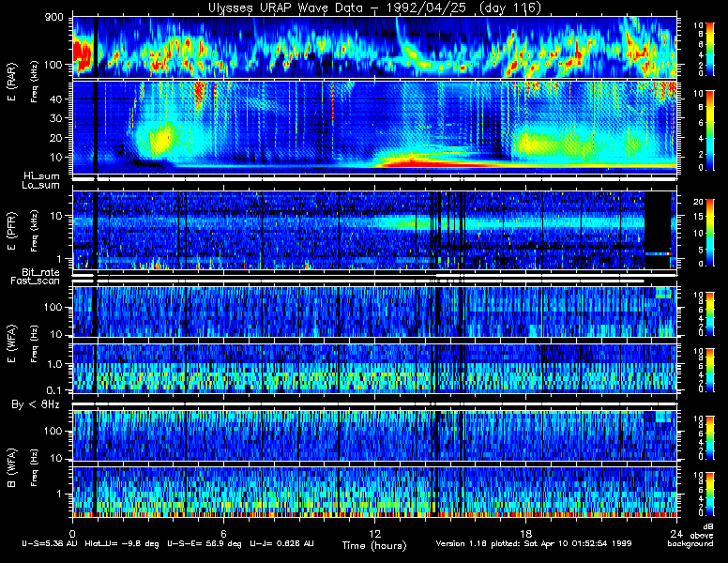The height and width of the screenshot is (563, 728).
Task: Click the Ulysses URAP Wave Data plot title
Action: [x=374, y=8]
